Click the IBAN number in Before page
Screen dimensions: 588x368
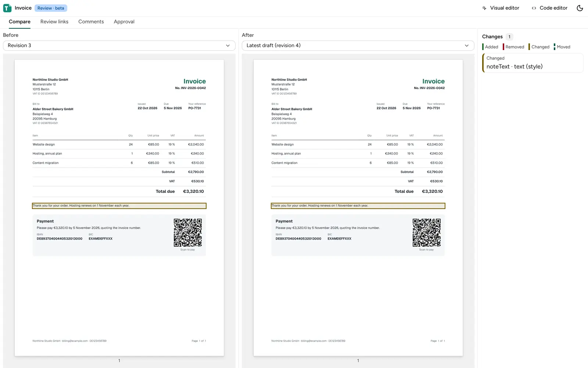(60, 239)
